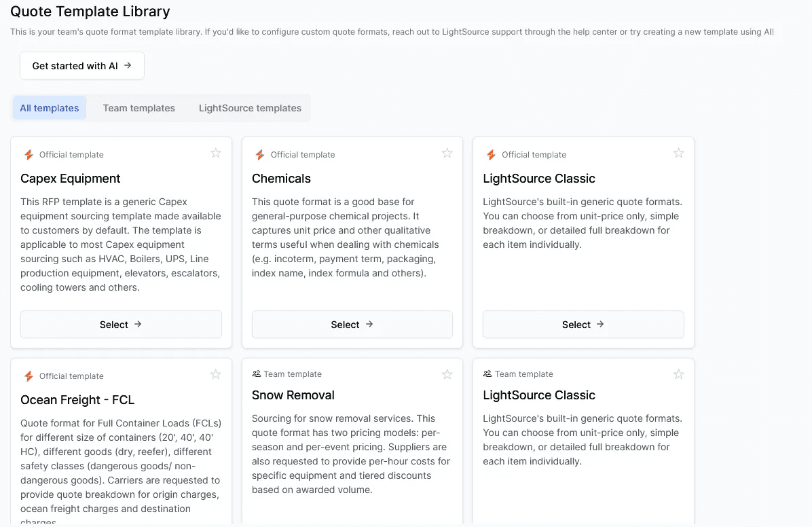Select the official LightSource Classic template

(584, 325)
